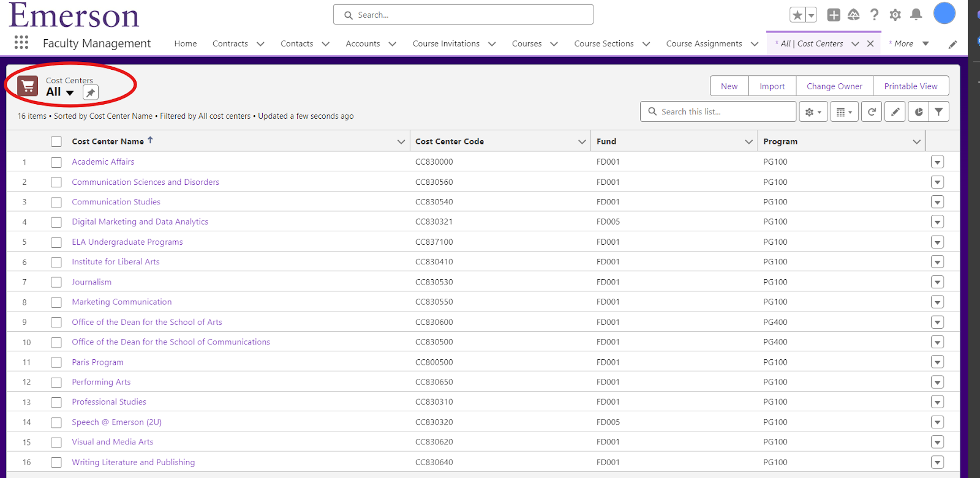Close the Cost Centers tab
Screen dimensions: 980x478
click(x=870, y=44)
